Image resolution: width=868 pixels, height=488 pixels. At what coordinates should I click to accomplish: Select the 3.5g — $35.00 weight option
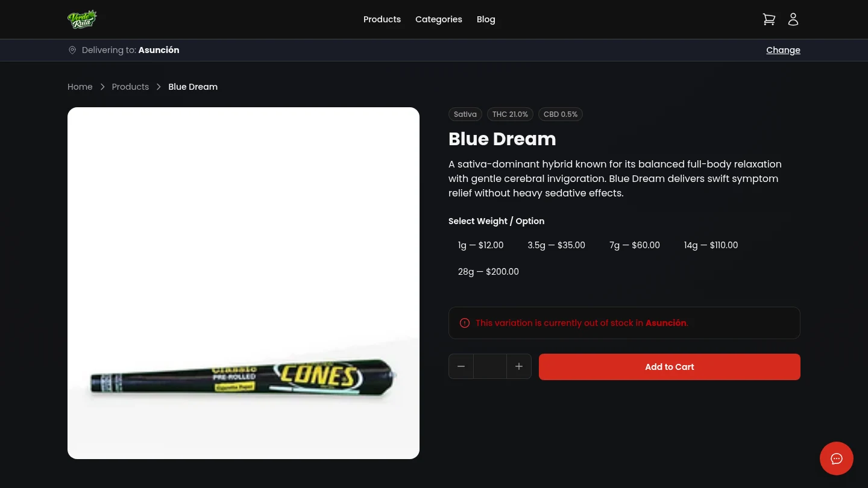coord(556,245)
